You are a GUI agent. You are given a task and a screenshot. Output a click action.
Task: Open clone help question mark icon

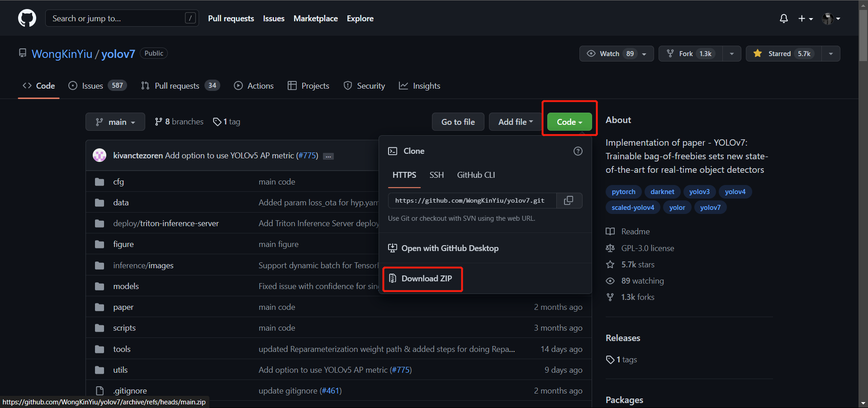[578, 151]
